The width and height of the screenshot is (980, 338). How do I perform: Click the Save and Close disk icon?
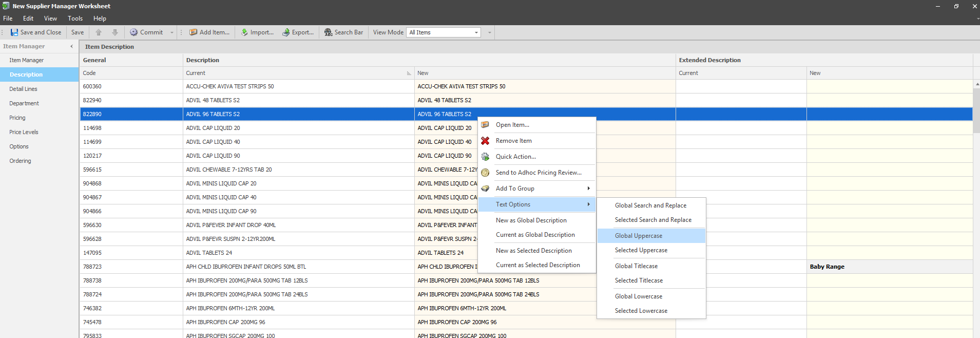(14, 32)
